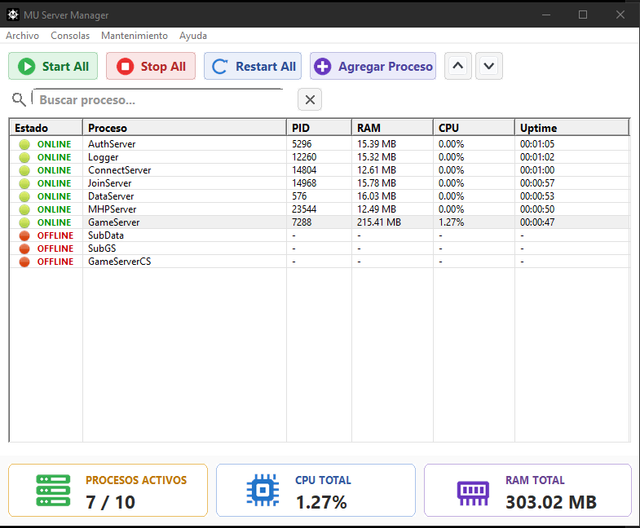Click the Agregar Proceso button
Image resolution: width=640 pixels, height=528 pixels.
click(373, 66)
